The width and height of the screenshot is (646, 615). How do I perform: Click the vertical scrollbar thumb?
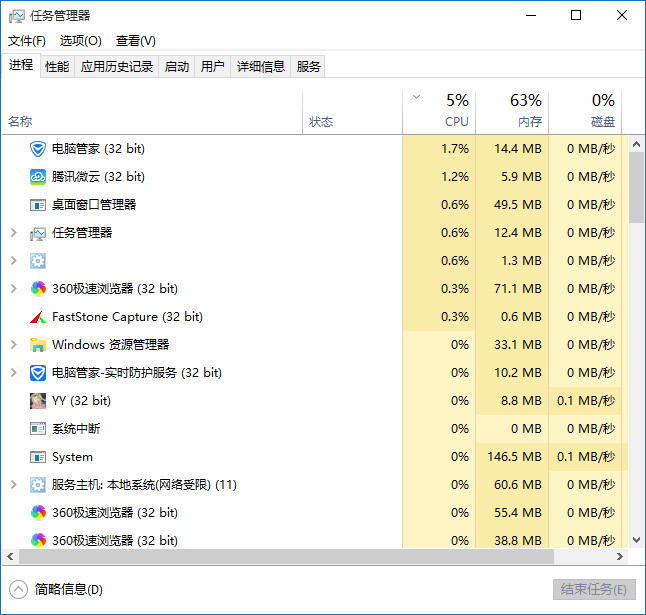point(637,187)
